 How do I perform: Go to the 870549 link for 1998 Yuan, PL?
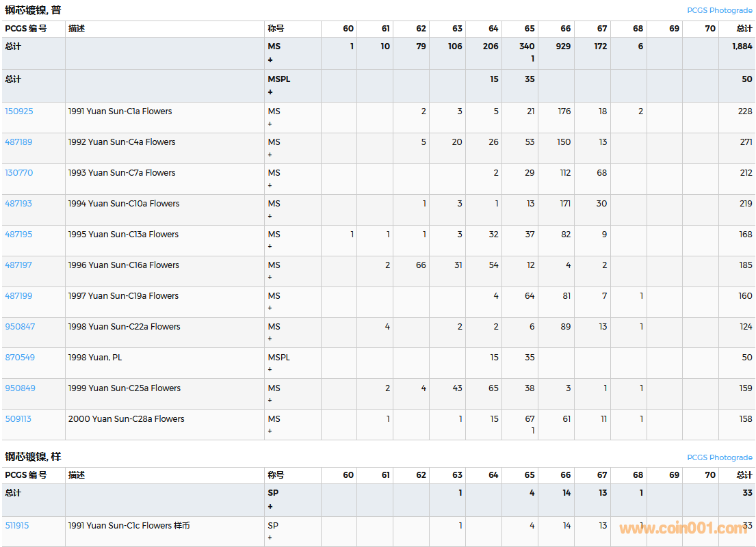coord(19,358)
